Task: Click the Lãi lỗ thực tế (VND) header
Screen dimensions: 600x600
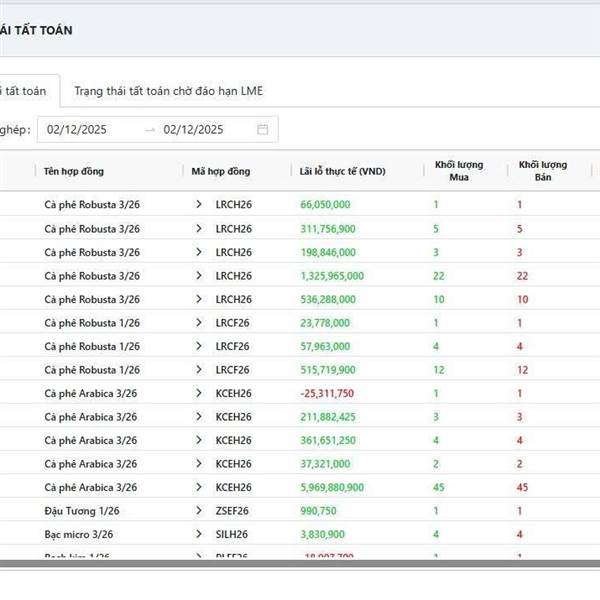Action: 342,171
